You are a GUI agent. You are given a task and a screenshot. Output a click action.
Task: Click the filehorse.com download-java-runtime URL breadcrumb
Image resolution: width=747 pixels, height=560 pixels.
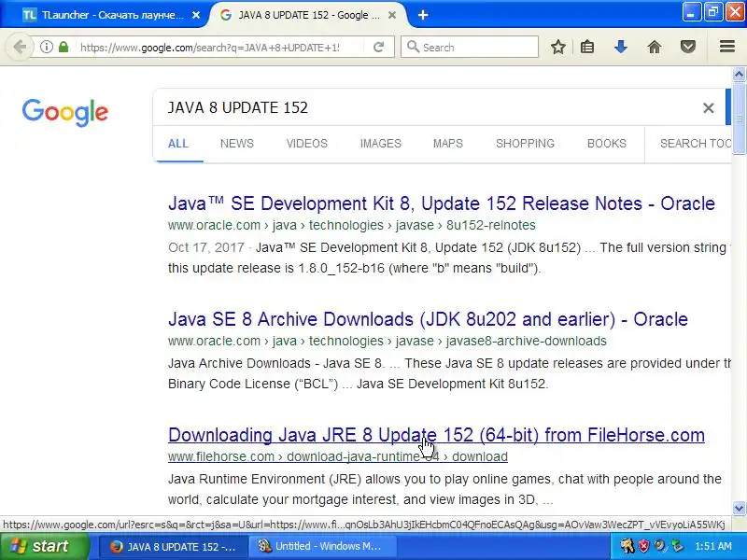338,456
